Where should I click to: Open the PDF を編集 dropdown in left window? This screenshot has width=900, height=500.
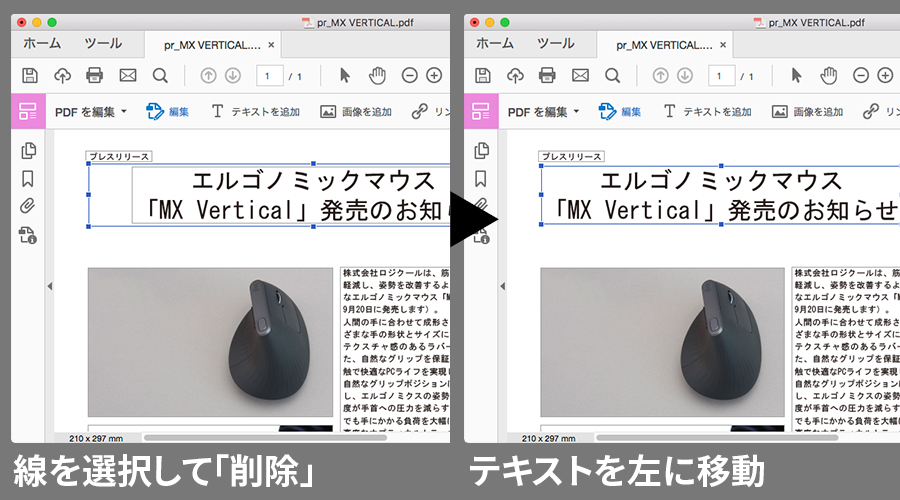pos(91,112)
